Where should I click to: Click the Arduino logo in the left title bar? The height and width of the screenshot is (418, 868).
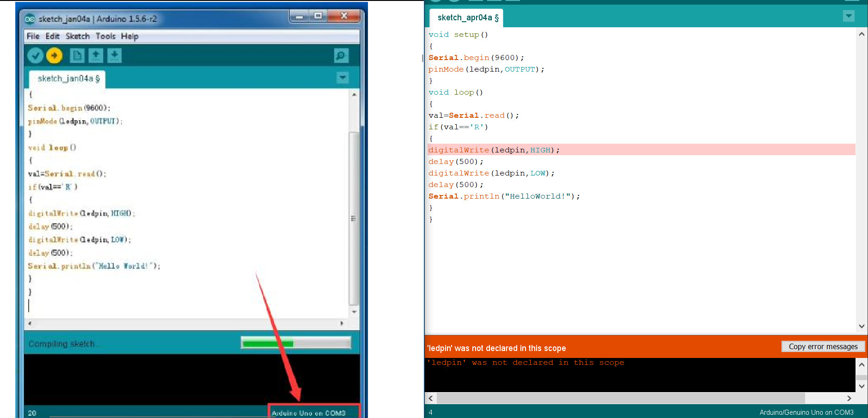(x=30, y=19)
